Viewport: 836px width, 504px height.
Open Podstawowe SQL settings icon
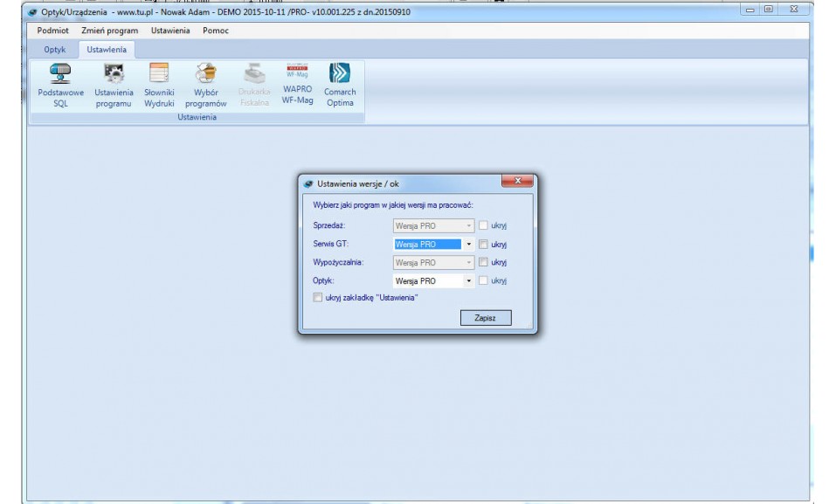pyautogui.click(x=60, y=74)
